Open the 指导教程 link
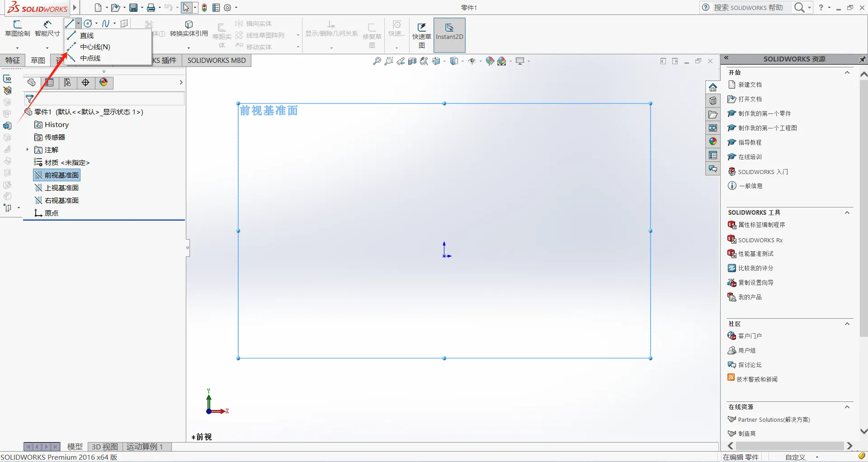 click(x=750, y=142)
